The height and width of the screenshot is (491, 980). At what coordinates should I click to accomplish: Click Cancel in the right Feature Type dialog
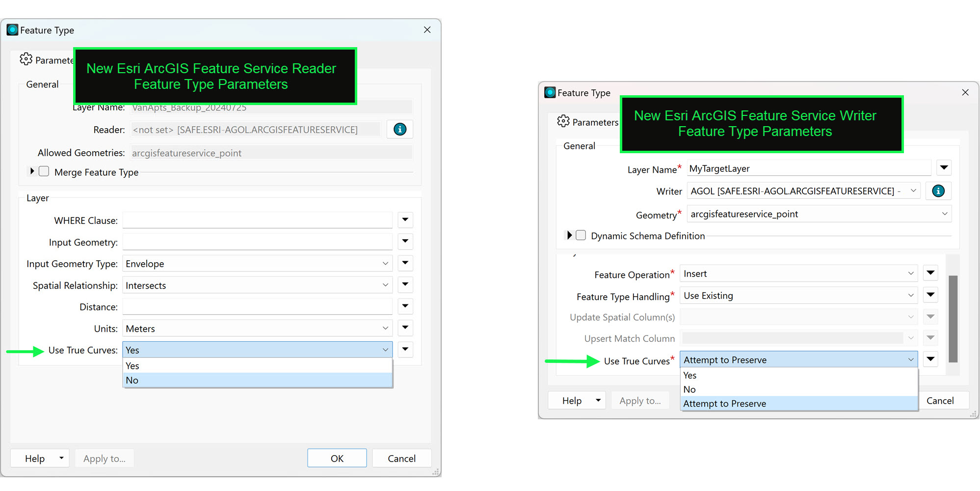click(940, 401)
